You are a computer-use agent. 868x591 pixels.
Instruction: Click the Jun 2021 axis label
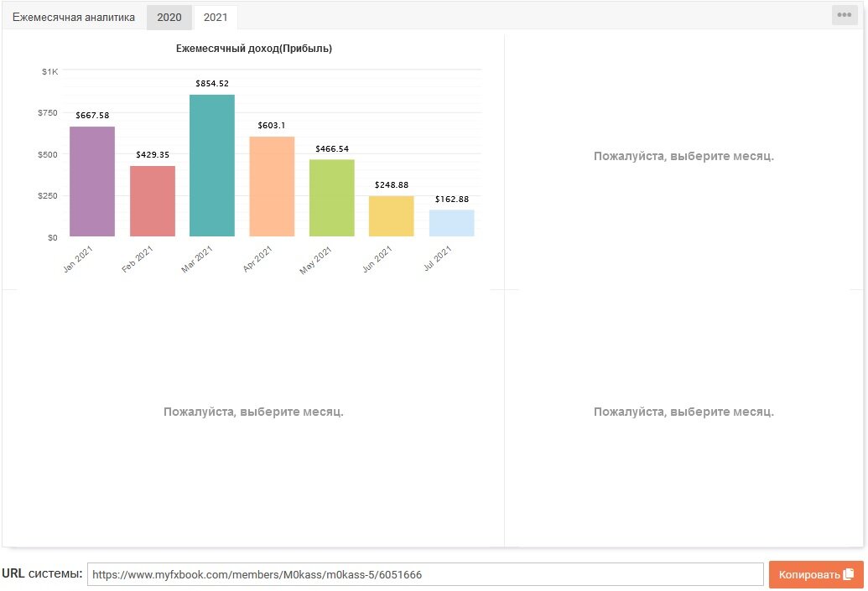pos(377,259)
